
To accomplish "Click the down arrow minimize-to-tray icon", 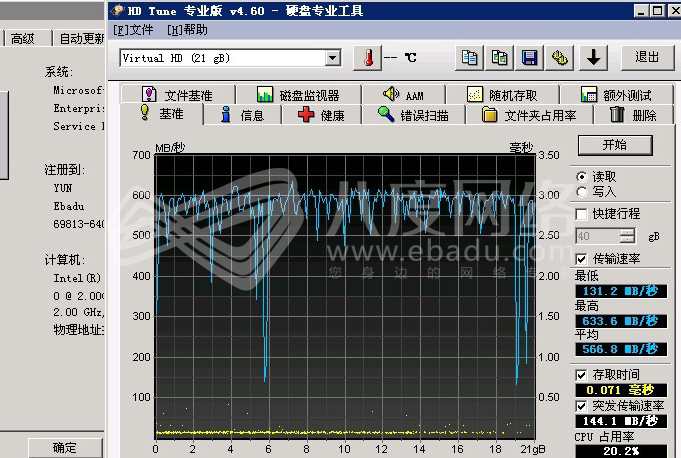I will [593, 57].
